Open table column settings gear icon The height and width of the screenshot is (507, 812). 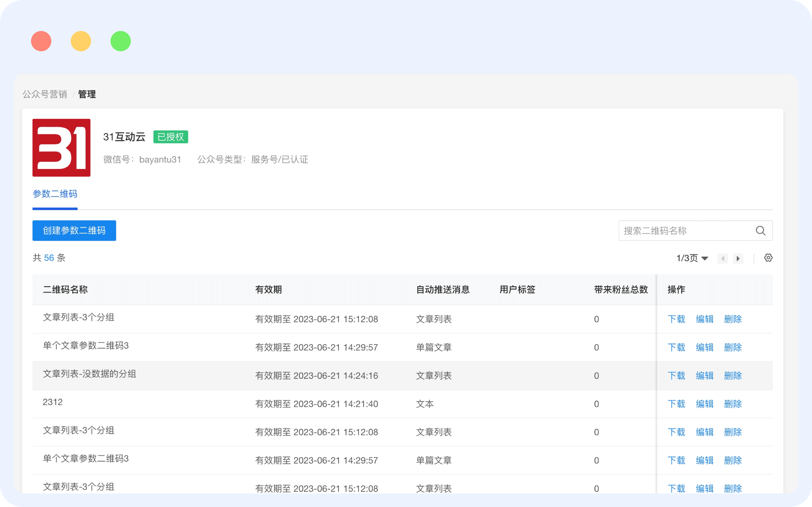coord(768,258)
